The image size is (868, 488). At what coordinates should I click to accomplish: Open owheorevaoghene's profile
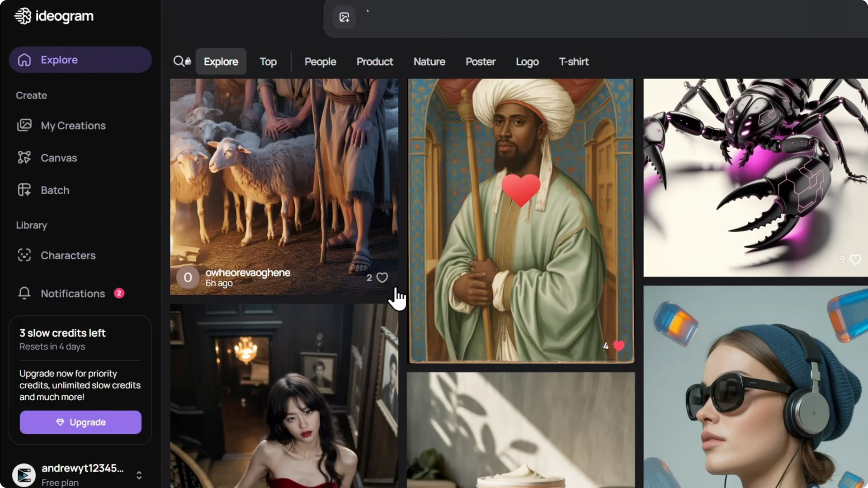248,272
